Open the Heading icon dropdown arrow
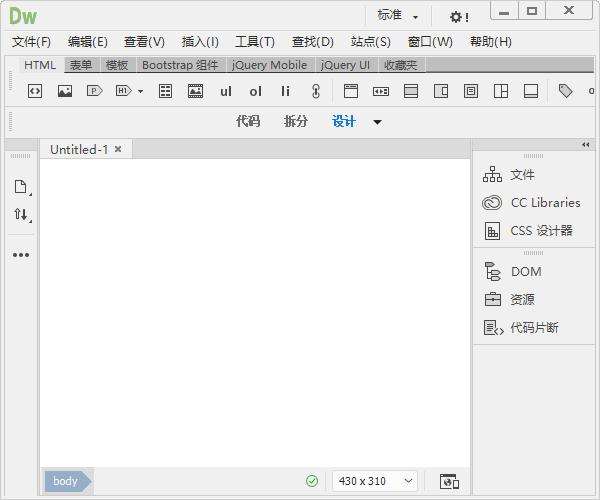Image resolution: width=600 pixels, height=500 pixels. click(x=140, y=91)
